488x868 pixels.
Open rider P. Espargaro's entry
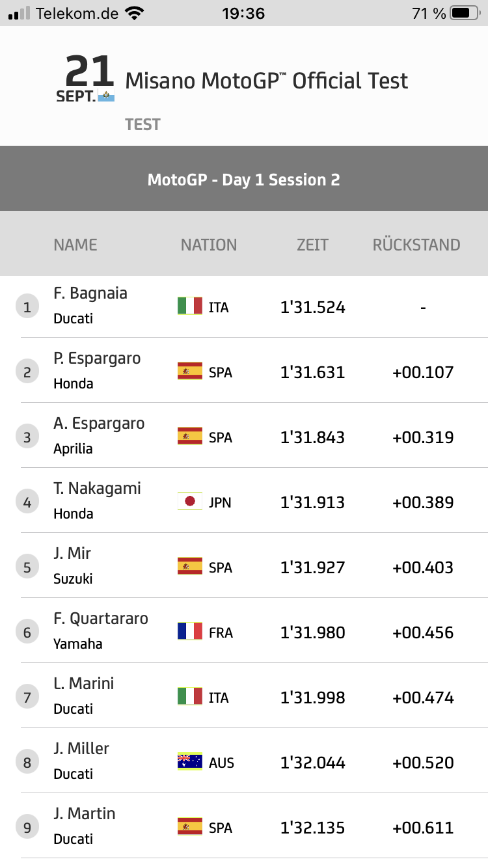(97, 359)
